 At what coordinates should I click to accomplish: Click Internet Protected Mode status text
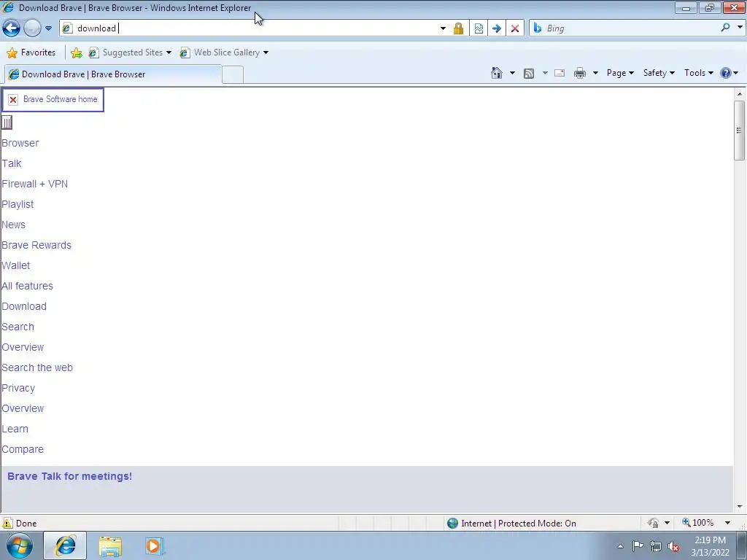point(519,524)
